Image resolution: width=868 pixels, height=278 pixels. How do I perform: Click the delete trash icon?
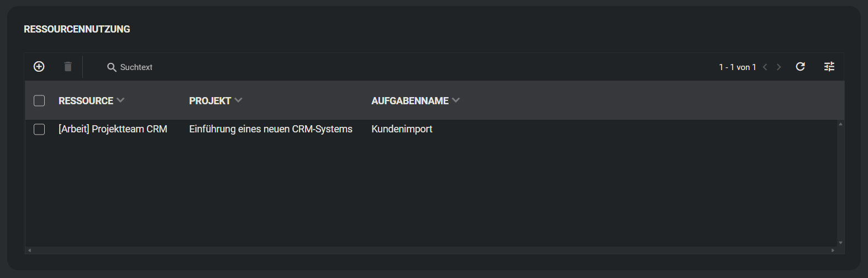(68, 67)
